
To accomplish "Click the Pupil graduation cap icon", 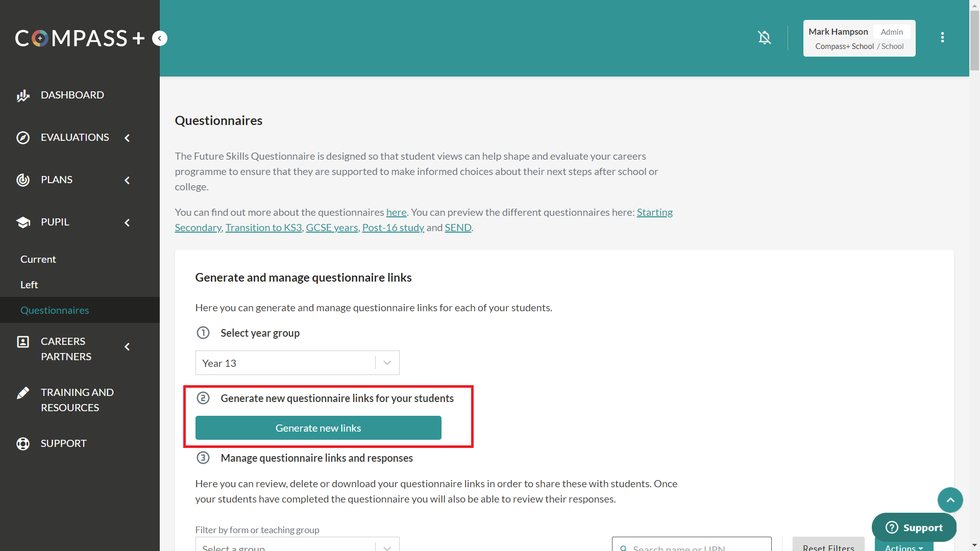I will 23,222.
